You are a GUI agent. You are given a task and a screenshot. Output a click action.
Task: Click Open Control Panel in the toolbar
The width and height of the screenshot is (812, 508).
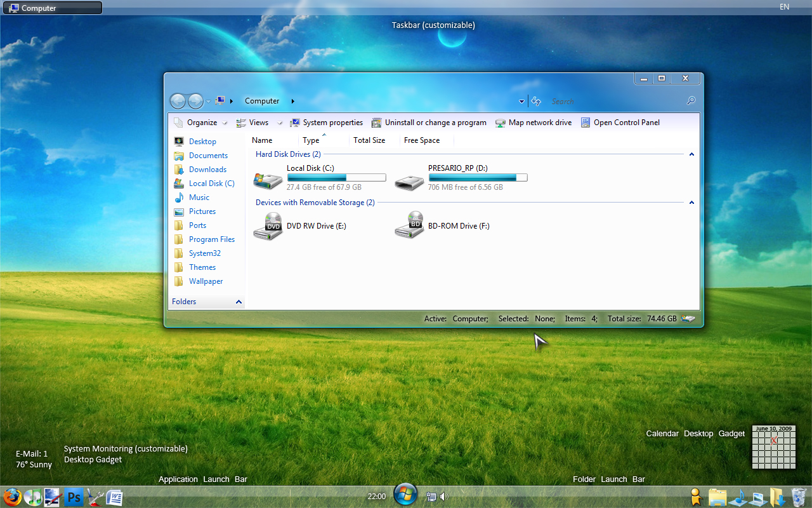(x=626, y=122)
